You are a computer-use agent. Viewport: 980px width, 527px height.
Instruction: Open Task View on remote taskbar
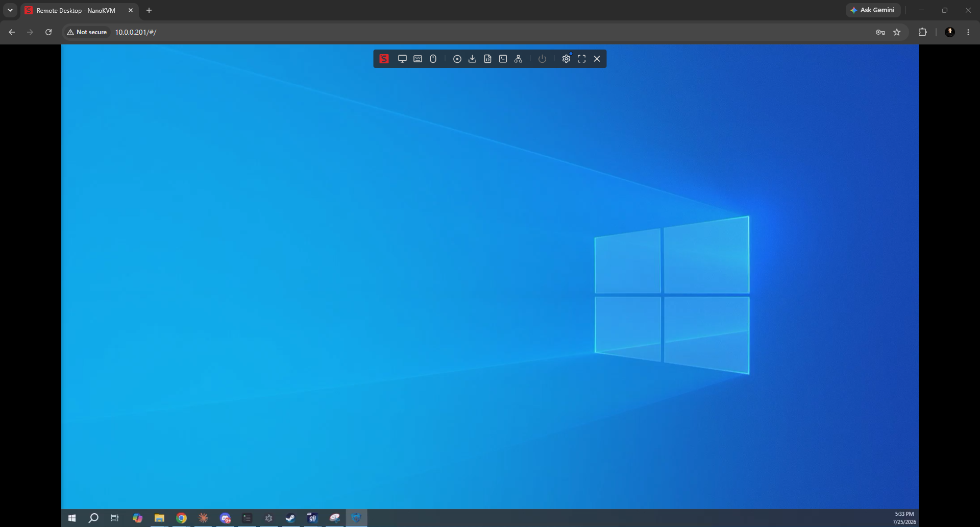coord(115,518)
